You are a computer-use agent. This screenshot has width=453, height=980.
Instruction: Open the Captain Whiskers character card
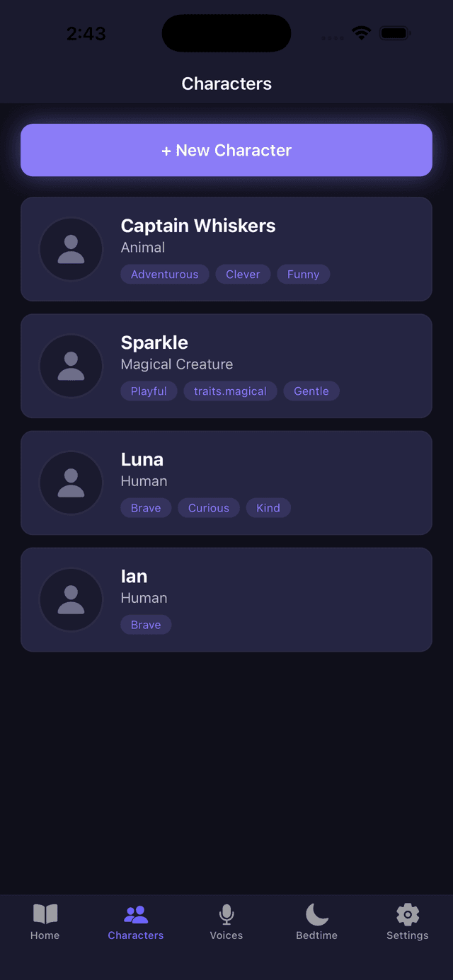coord(226,249)
